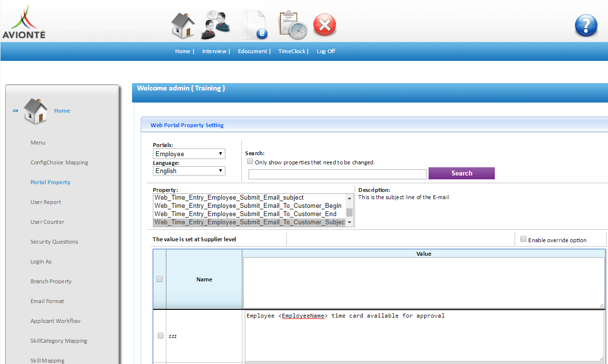Click the Web Portal Property Setting panel title
Image resolution: width=608 pixels, height=364 pixels.
click(x=187, y=125)
